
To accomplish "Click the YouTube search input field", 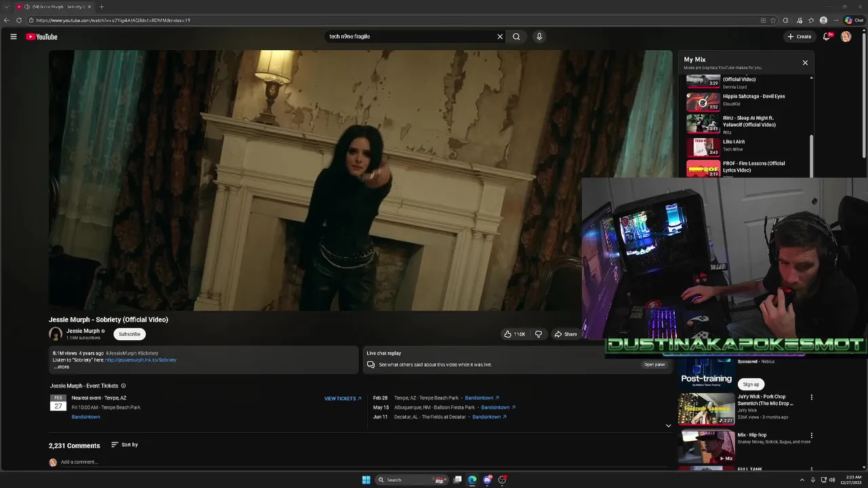I will tap(410, 37).
